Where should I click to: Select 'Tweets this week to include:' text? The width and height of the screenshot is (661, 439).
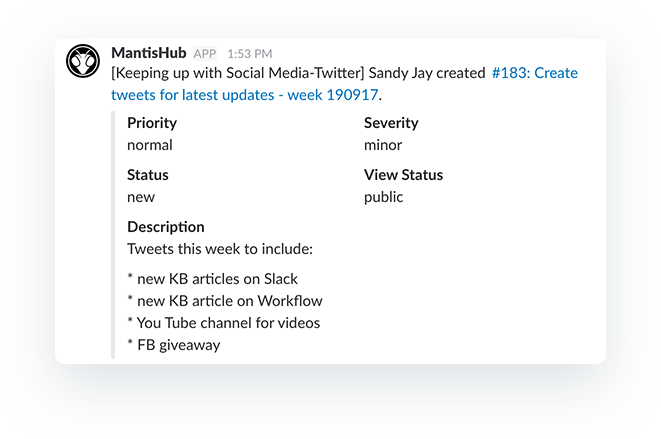click(x=220, y=249)
